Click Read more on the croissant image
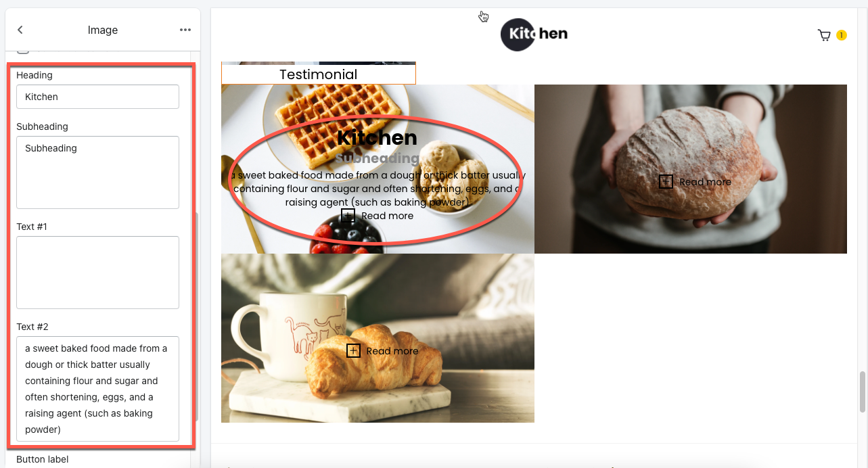The height and width of the screenshot is (468, 868). click(x=392, y=351)
